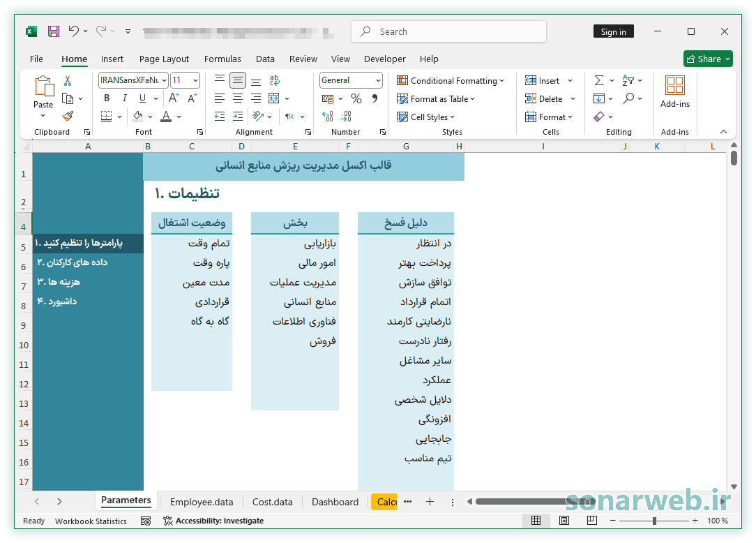Click the Clear eraser icon
Image resolution: width=756 pixels, height=543 pixels.
[x=599, y=117]
